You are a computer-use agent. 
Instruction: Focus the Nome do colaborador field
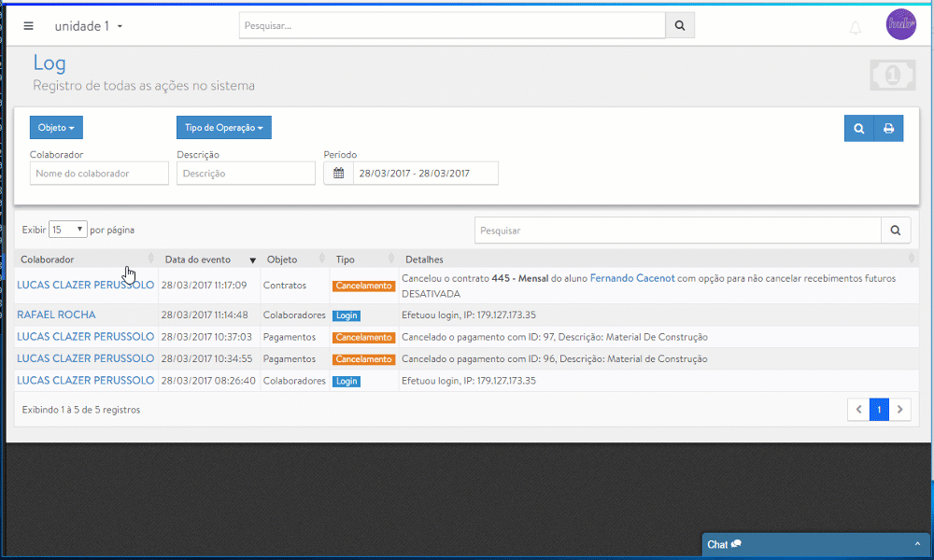coord(99,174)
